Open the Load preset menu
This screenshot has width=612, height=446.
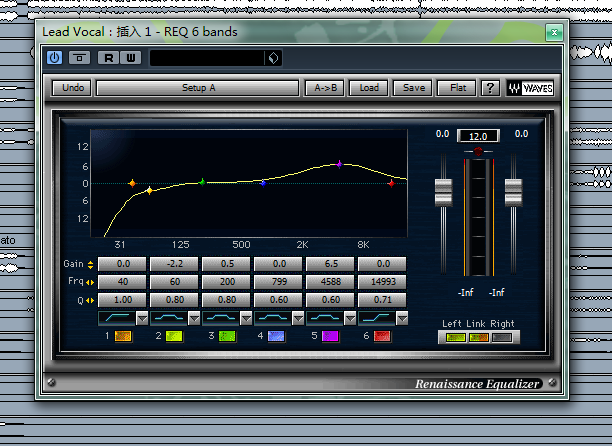point(369,88)
